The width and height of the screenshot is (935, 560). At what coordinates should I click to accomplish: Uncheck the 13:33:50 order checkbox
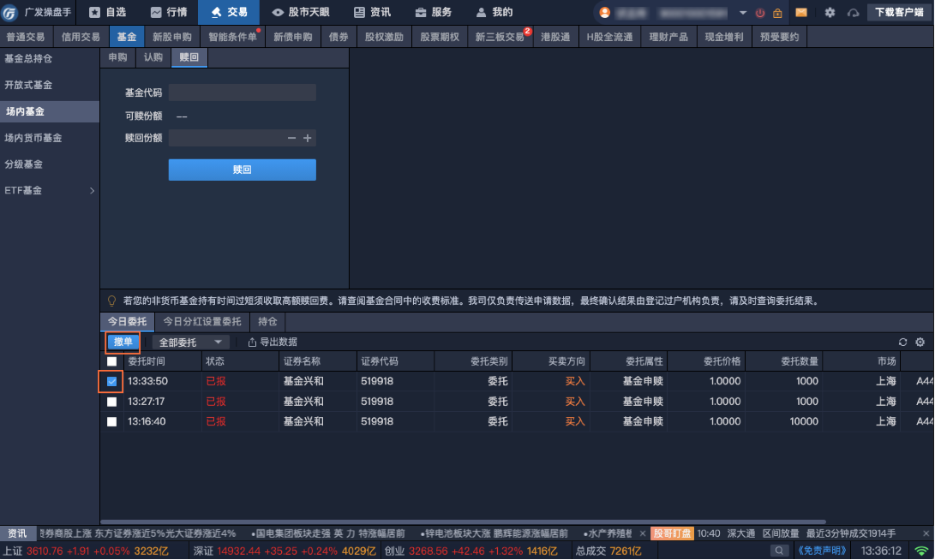coord(112,381)
